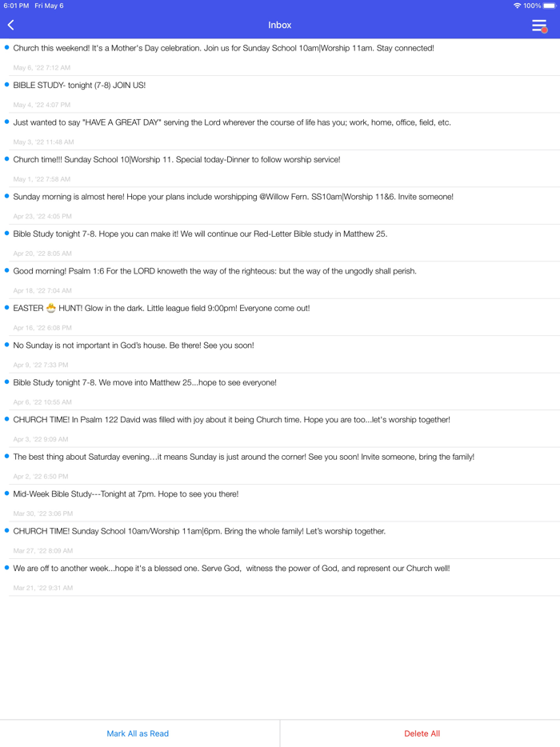Open the Willow Fern Sunday morning message
The height and width of the screenshot is (747, 560).
point(234,197)
